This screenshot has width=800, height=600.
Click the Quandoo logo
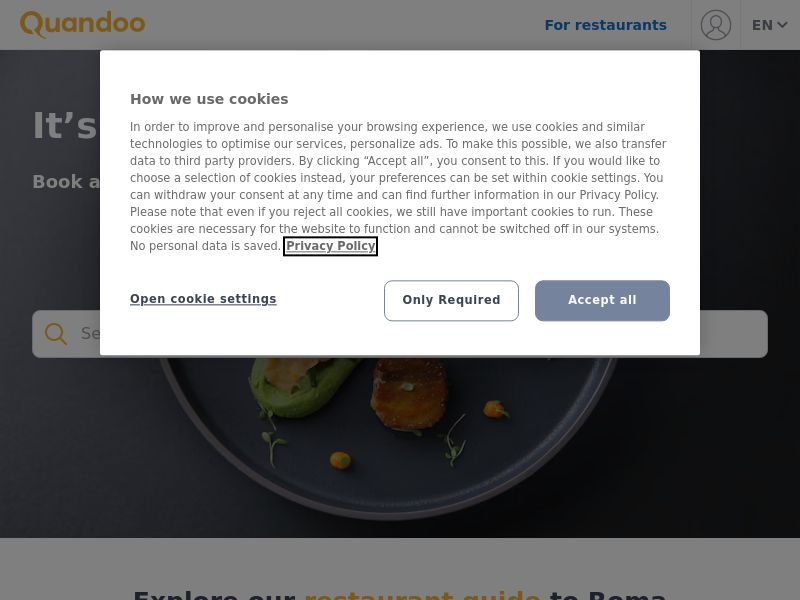tap(83, 24)
